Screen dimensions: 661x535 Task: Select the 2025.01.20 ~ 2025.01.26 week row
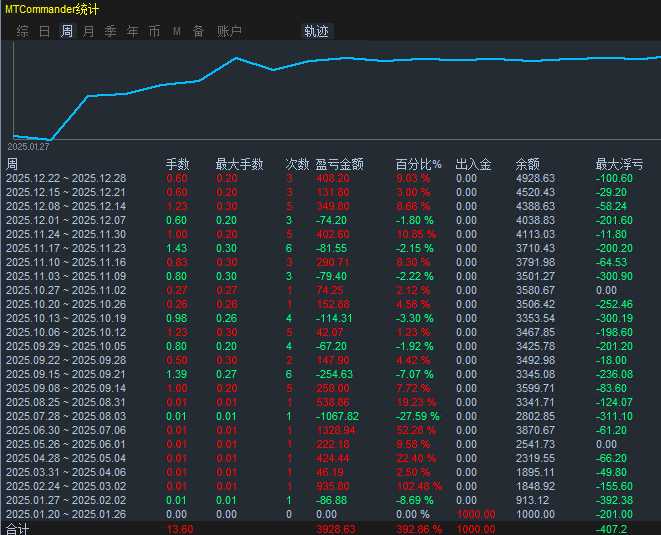tap(66, 513)
